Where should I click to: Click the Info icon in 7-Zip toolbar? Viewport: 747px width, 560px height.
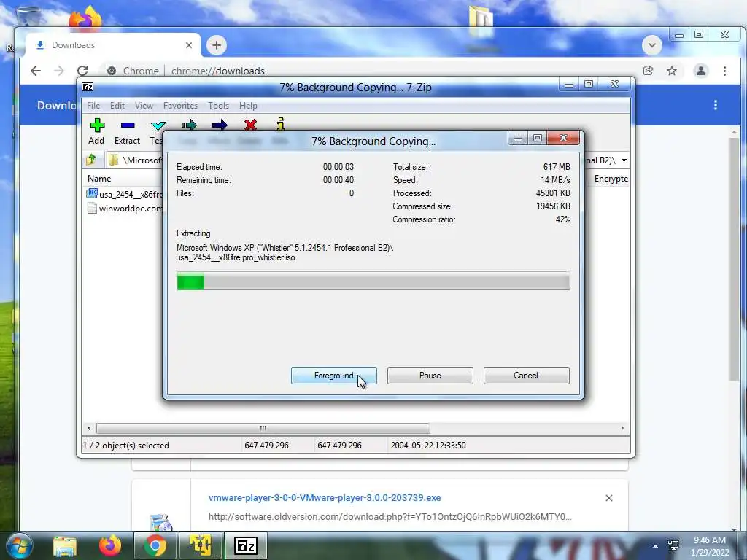click(x=281, y=124)
